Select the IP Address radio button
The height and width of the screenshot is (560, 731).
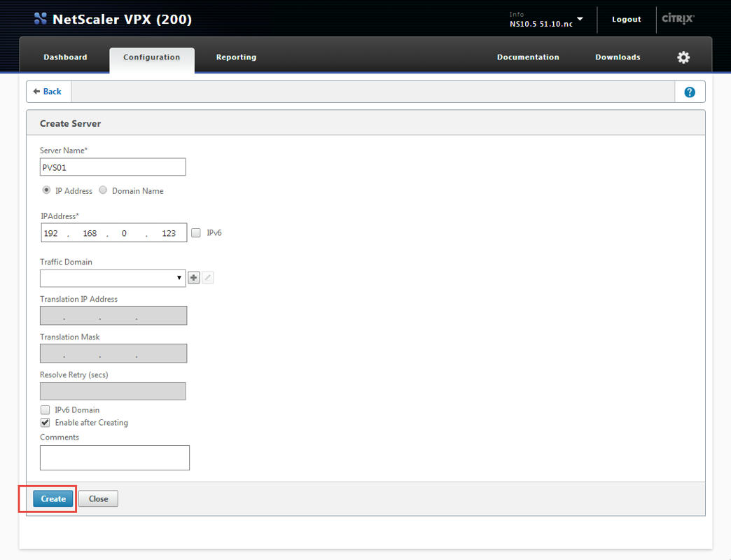click(x=46, y=190)
